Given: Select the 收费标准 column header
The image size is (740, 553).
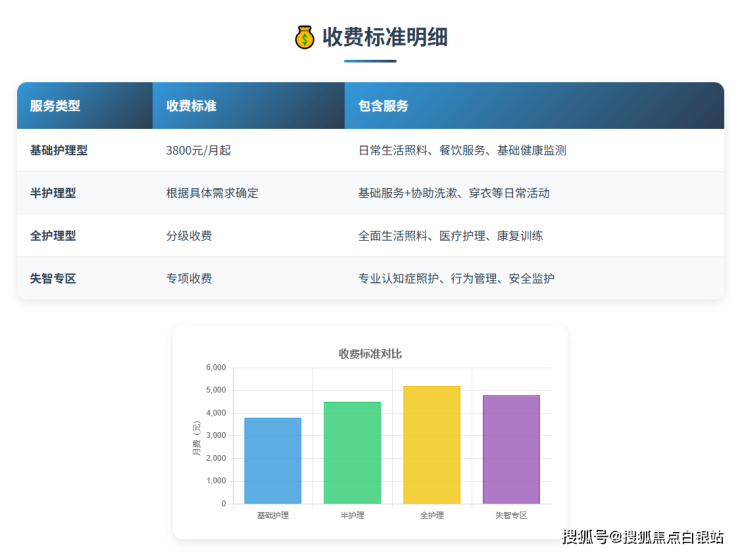Looking at the screenshot, I should coord(191,106).
